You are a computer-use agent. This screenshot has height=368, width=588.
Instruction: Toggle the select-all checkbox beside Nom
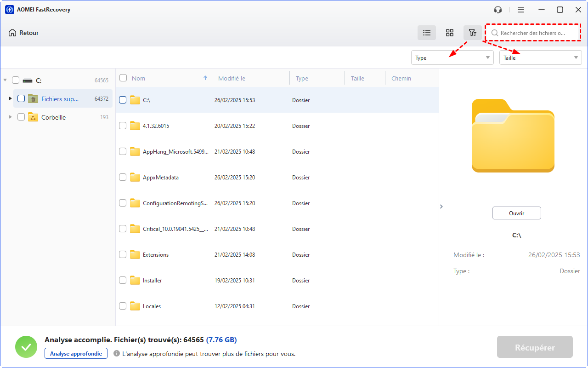click(x=123, y=78)
